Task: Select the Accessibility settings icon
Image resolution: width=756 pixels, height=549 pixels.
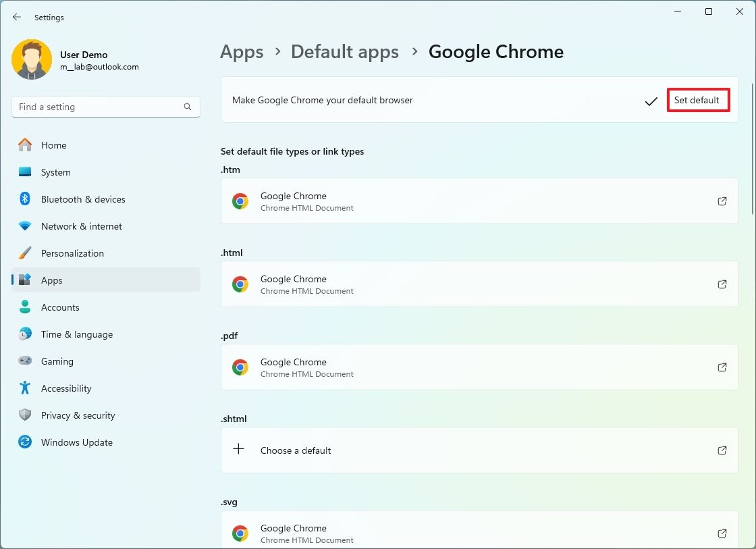Action: [25, 388]
